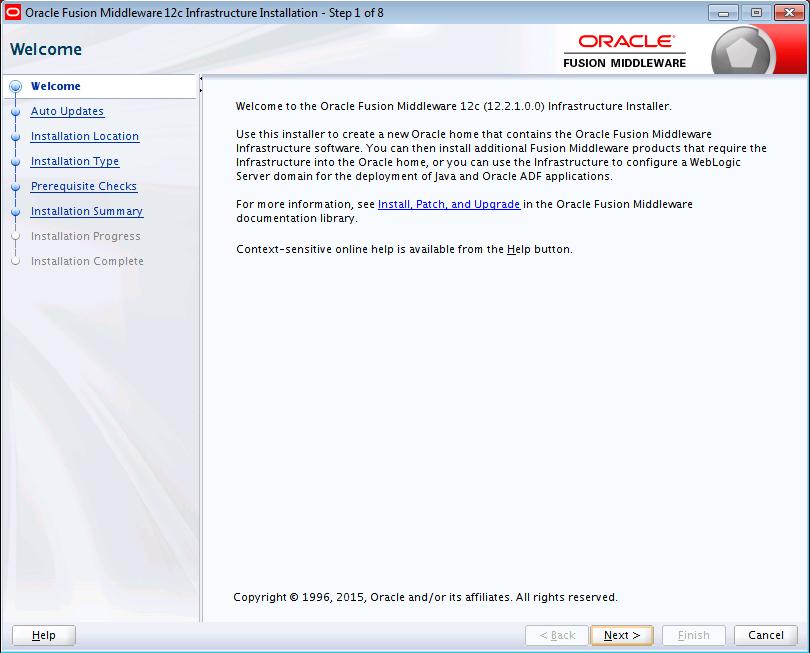Viewport: 810px width, 653px height.
Task: Open the Help button
Action: point(44,635)
